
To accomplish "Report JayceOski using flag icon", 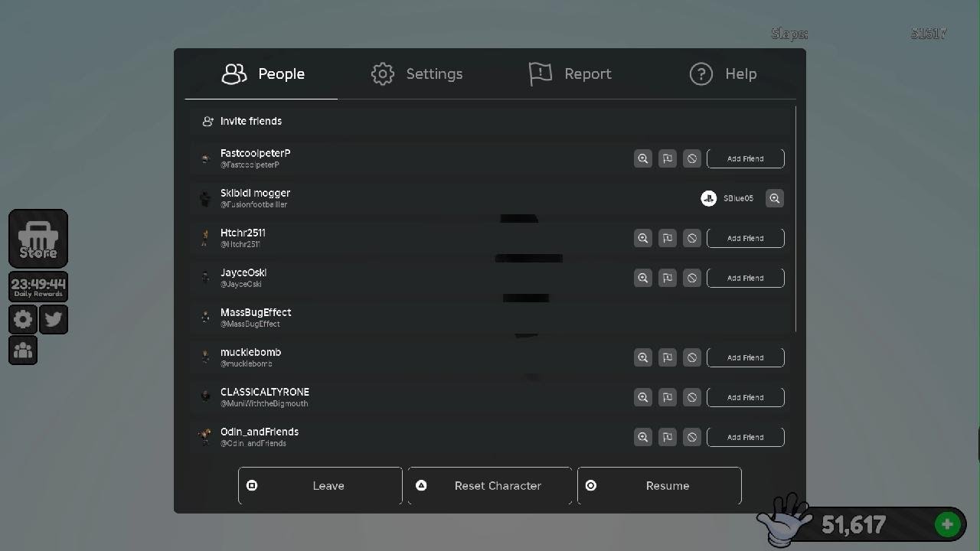I will click(x=668, y=278).
